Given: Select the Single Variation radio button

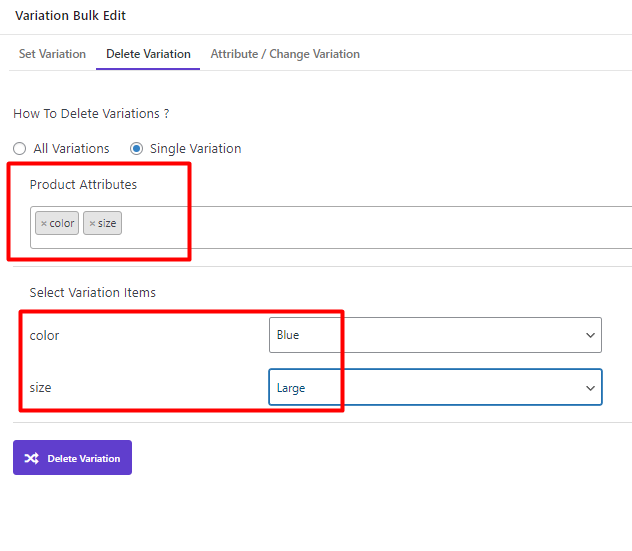Looking at the screenshot, I should click(x=136, y=149).
